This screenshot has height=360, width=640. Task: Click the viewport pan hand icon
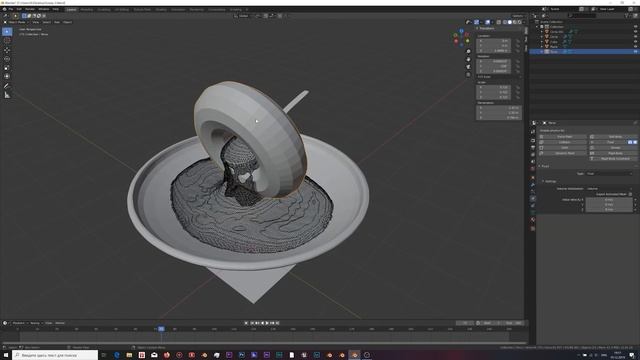pos(468,59)
